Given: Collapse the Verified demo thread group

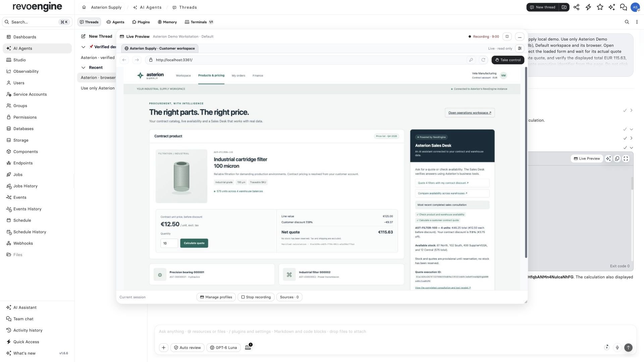Looking at the screenshot, I should point(84,47).
